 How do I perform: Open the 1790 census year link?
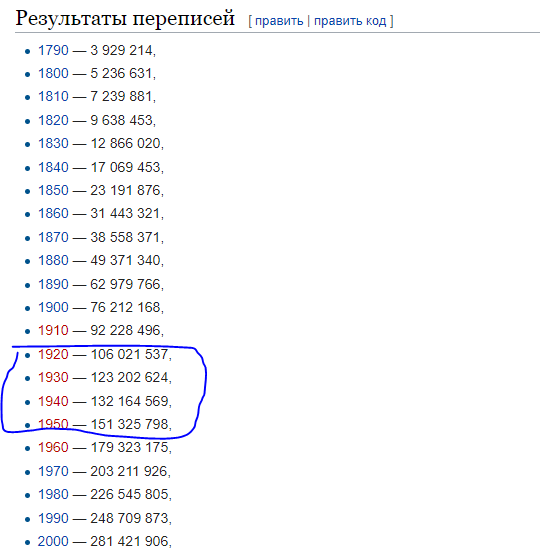pyautogui.click(x=53, y=51)
